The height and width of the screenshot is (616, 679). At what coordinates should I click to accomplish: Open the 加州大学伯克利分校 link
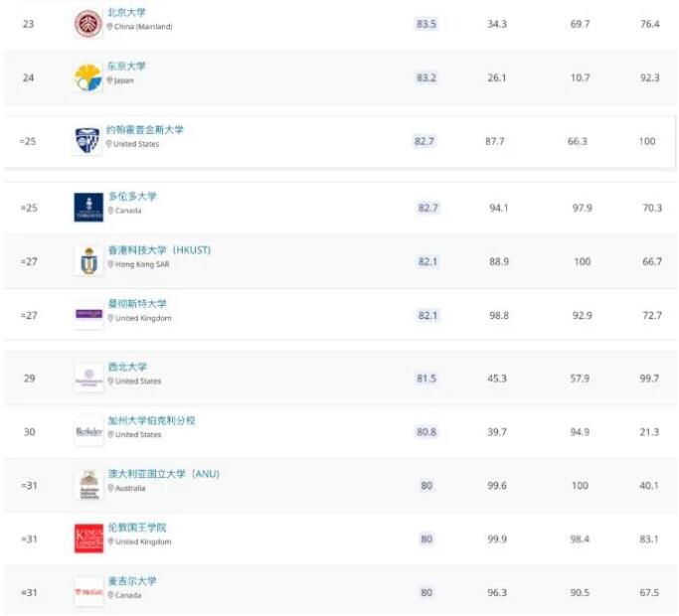(x=151, y=420)
